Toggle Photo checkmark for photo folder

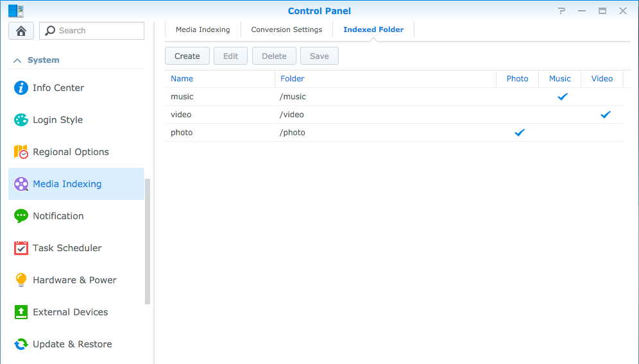(520, 133)
